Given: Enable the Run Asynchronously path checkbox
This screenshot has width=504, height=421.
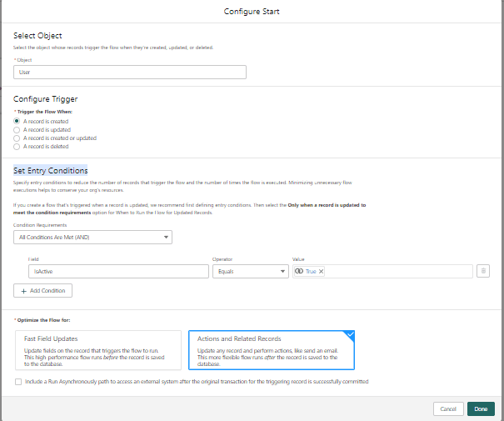Looking at the screenshot, I should 18,381.
